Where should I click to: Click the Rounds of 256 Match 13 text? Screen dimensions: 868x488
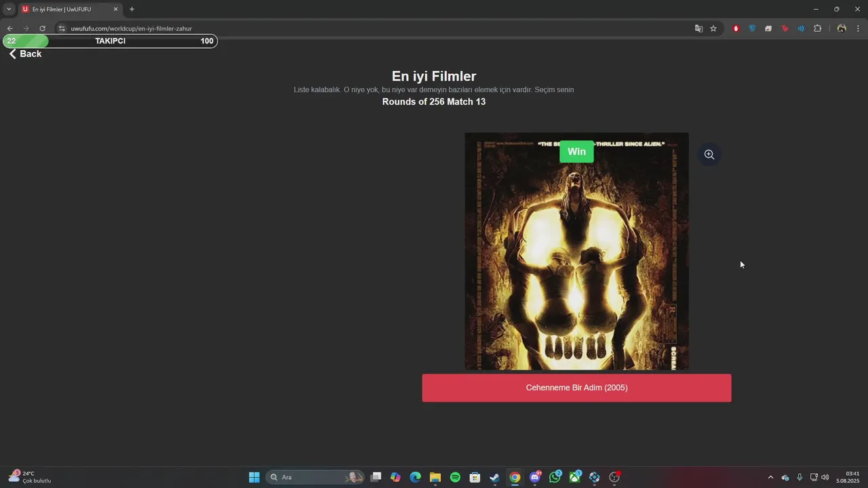434,102
